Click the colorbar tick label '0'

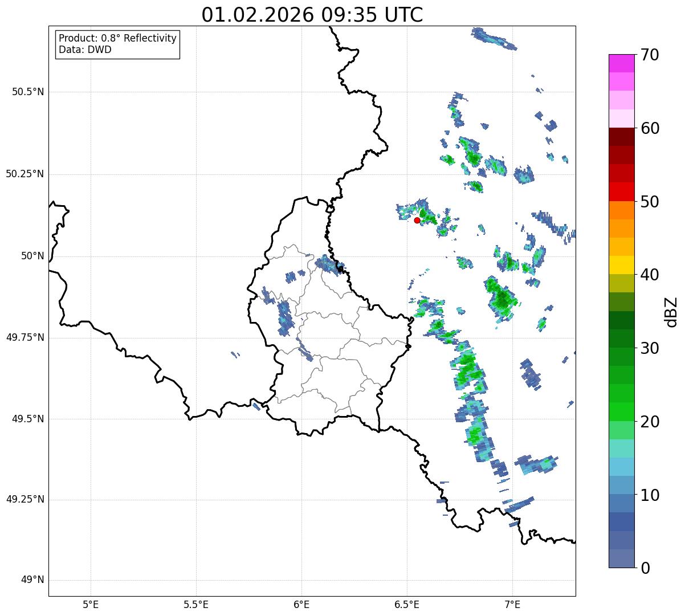(645, 568)
